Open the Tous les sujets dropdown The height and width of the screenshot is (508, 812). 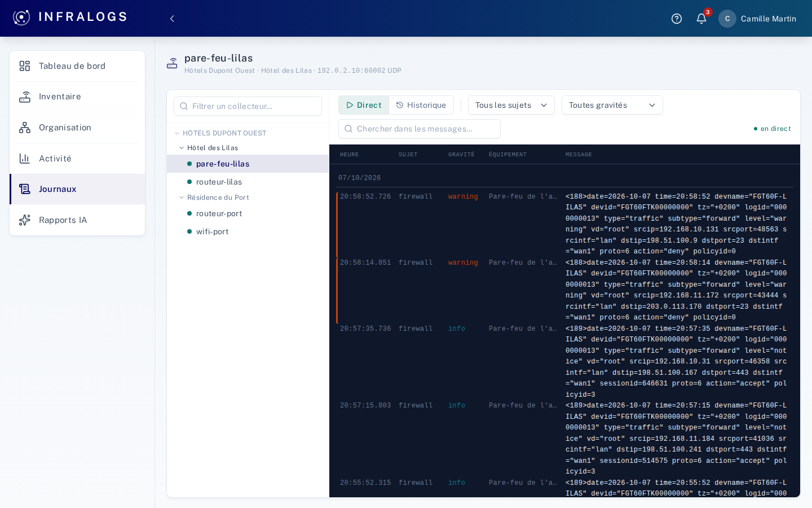point(511,105)
